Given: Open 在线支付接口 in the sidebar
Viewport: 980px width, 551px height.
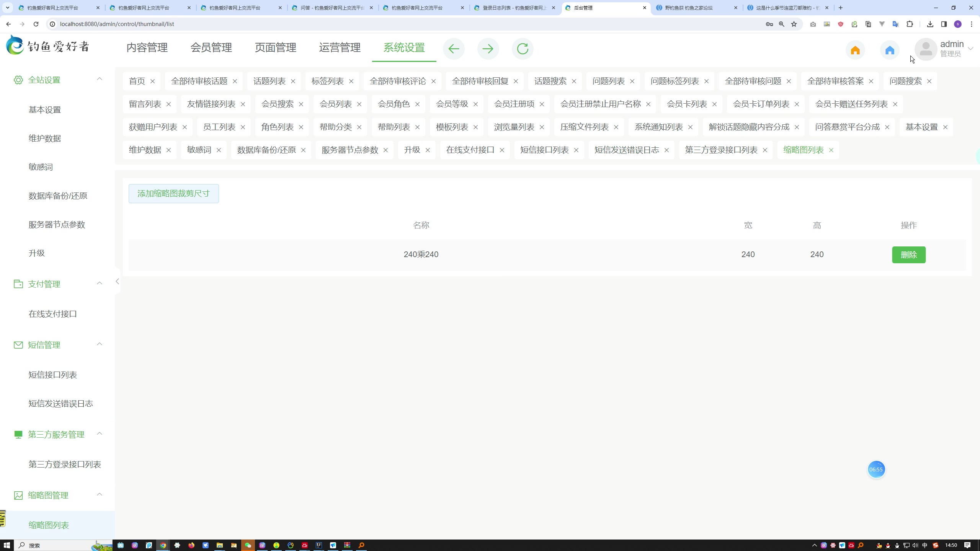Looking at the screenshot, I should (53, 314).
